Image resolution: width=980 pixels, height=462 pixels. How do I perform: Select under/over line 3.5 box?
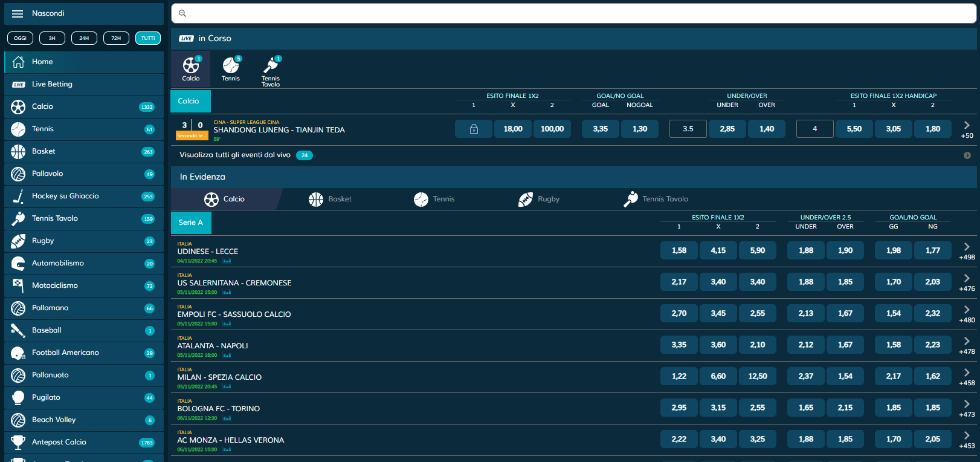click(x=688, y=129)
